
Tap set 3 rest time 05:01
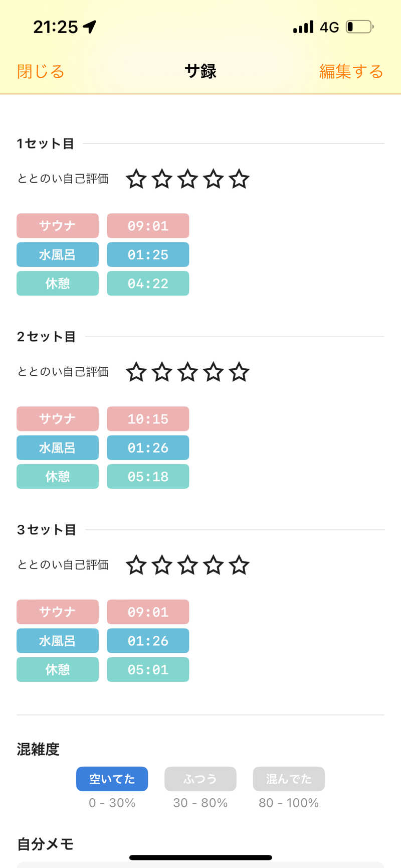click(148, 670)
